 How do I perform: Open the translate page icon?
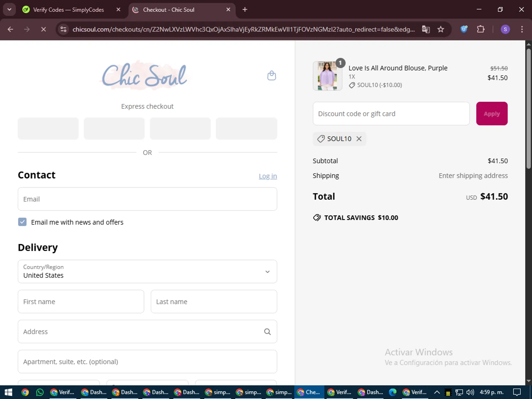[x=426, y=29]
